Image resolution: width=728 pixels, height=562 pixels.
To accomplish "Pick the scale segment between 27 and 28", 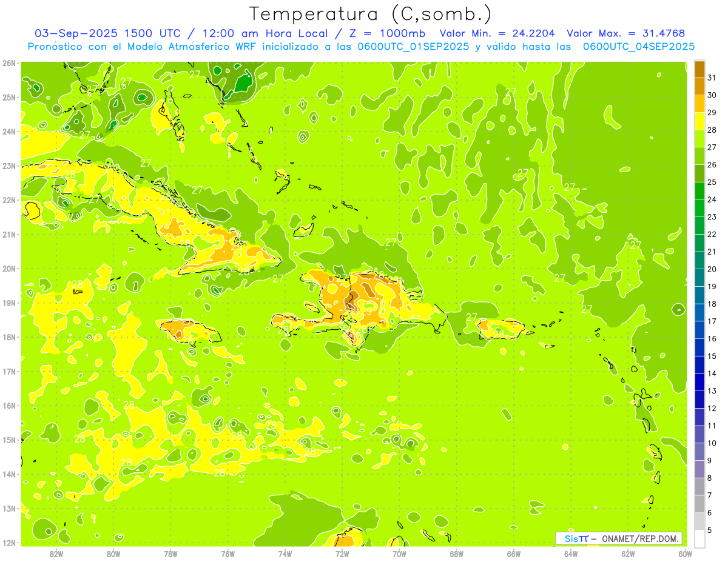I will pos(699,138).
